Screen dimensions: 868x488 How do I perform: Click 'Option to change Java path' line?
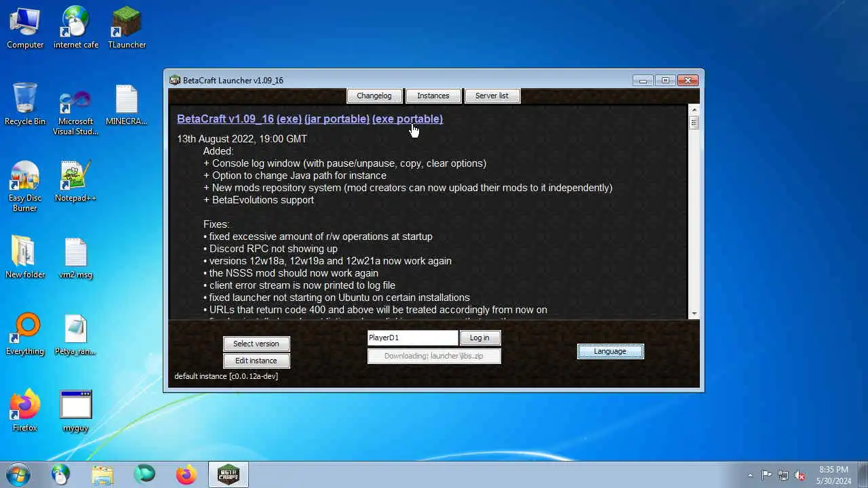[x=295, y=176]
